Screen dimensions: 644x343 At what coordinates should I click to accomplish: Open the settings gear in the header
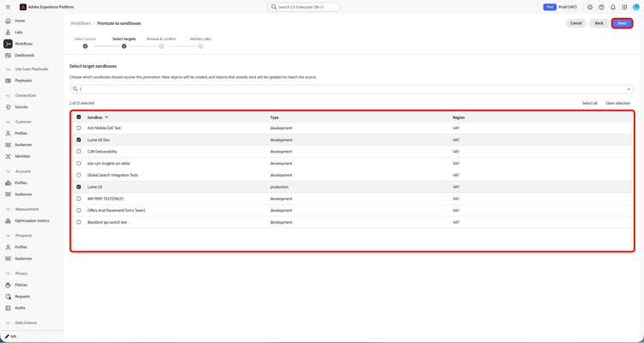[590, 7]
